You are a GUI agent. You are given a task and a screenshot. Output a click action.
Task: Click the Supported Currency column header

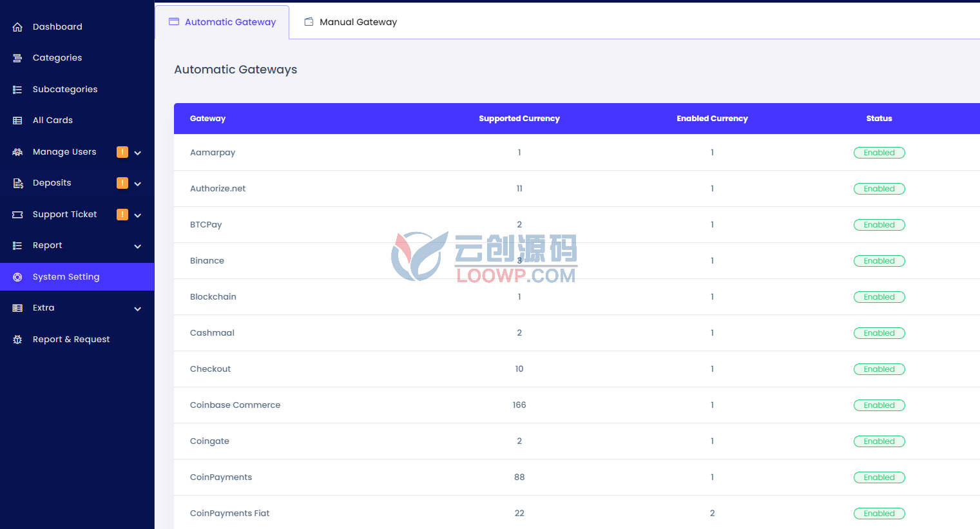(519, 119)
